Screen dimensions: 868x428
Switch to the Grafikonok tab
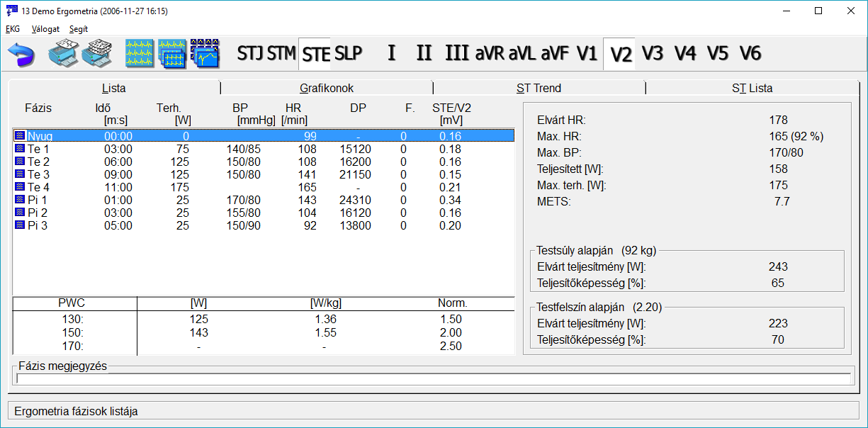click(327, 88)
